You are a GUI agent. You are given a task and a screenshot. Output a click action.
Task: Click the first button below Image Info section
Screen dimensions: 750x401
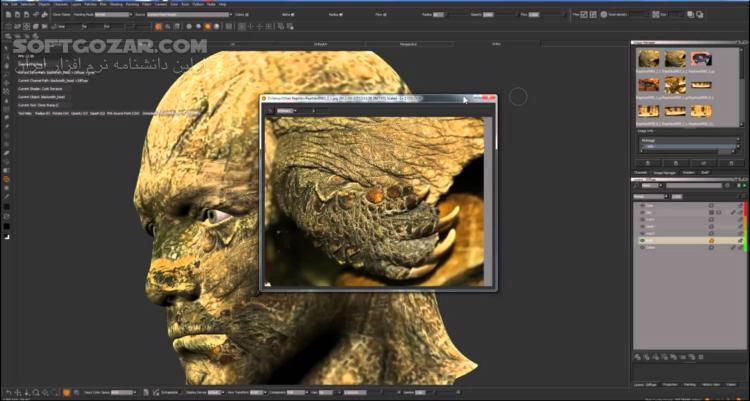tap(649, 163)
